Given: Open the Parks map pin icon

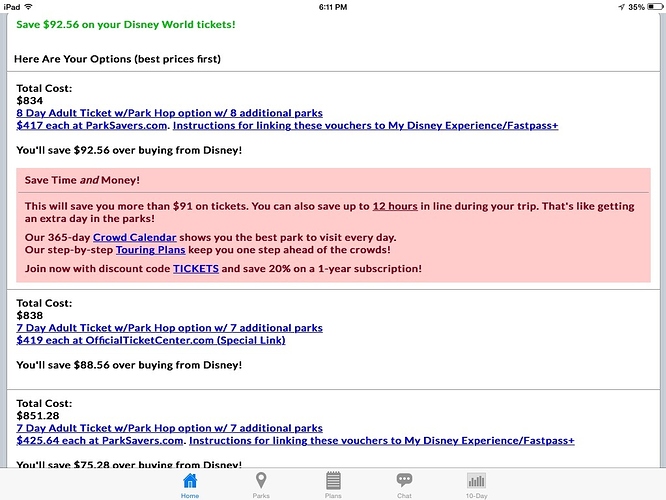Looking at the screenshot, I should [x=261, y=483].
